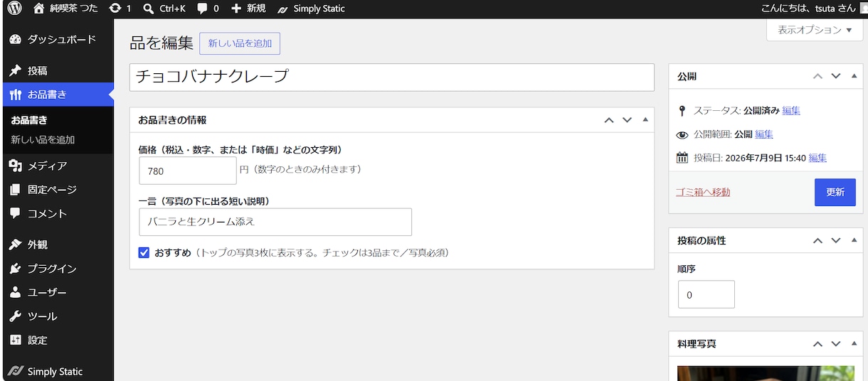
Task: Click the Simply Static sidebar icon
Action: 16,371
